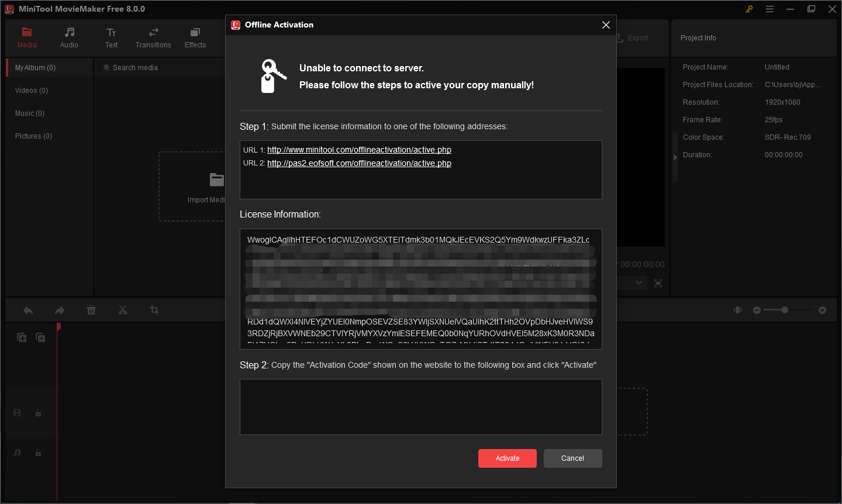This screenshot has height=504, width=842.
Task: Click the redo arrow icon
Action: tap(60, 310)
